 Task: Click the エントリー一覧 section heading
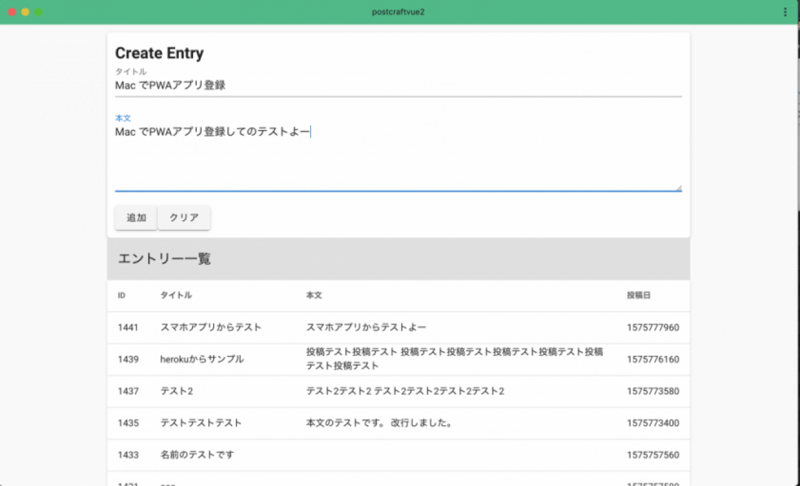(164, 259)
